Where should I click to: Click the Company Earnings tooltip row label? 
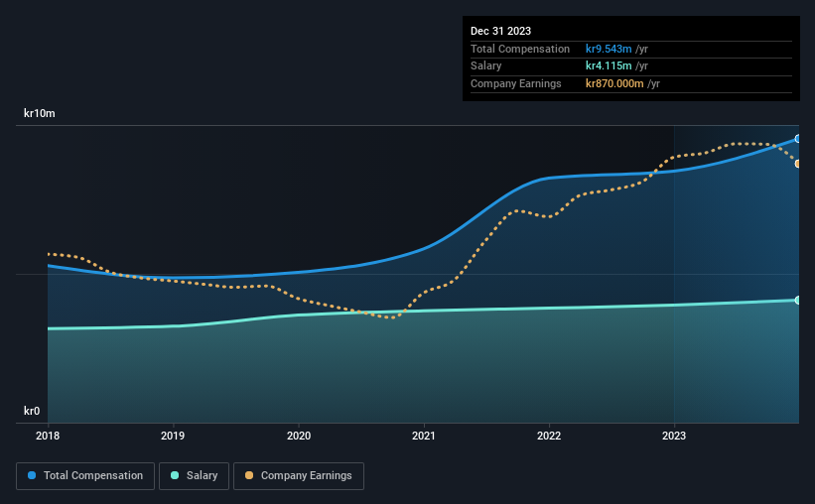point(515,83)
